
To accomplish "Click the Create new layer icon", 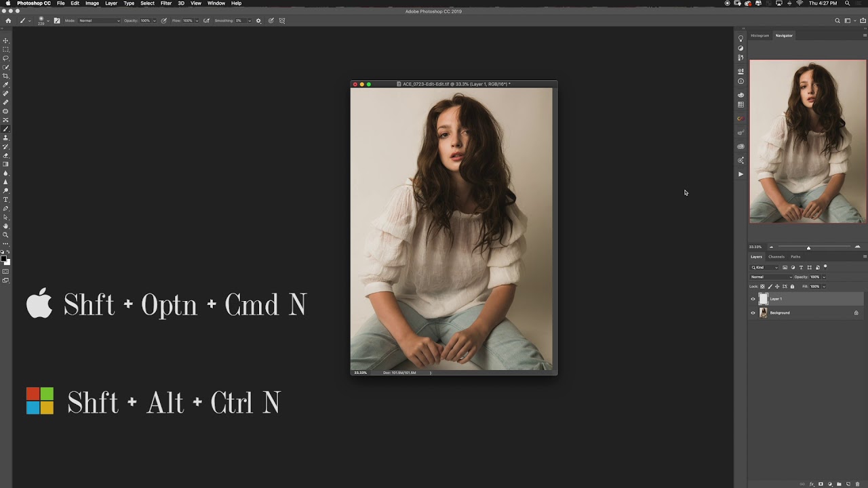I will [x=848, y=484].
